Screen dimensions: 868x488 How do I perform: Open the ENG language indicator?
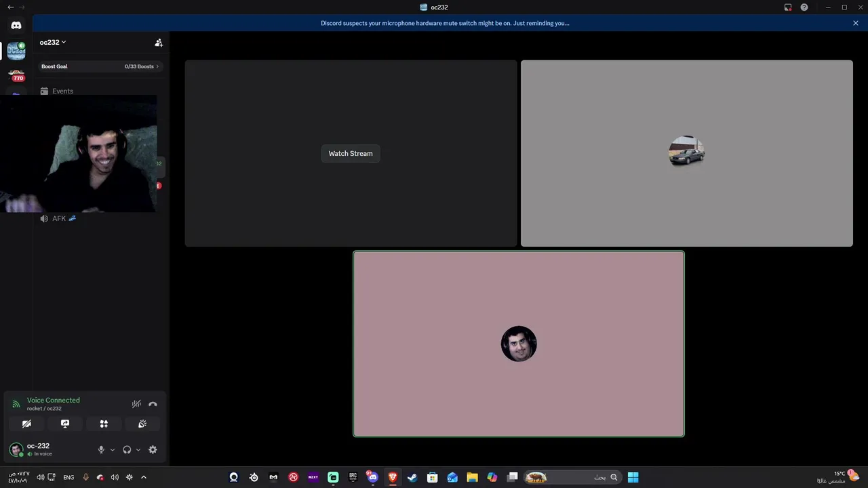pos(68,477)
